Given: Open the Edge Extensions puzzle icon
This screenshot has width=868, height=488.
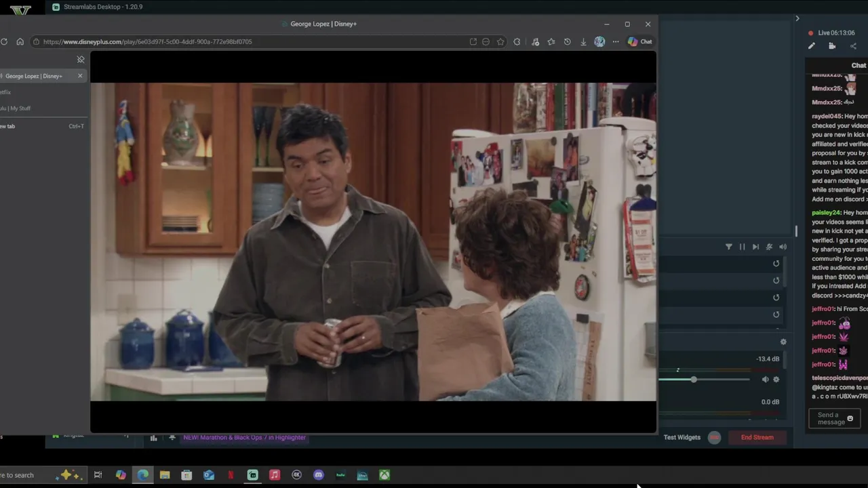Looking at the screenshot, I should pos(517,41).
